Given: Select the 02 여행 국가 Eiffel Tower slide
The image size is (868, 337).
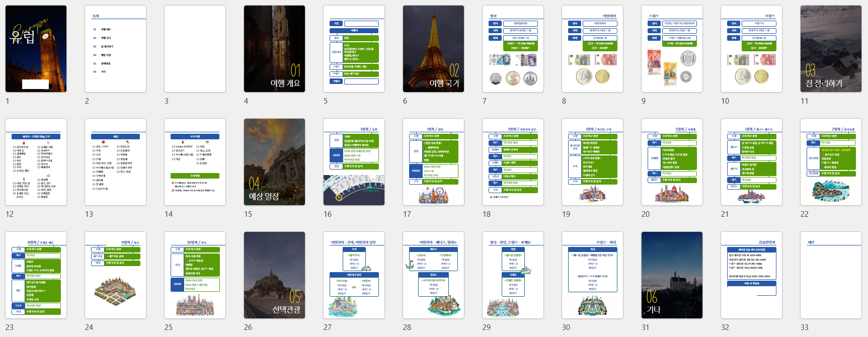Looking at the screenshot, I should coord(433,49).
